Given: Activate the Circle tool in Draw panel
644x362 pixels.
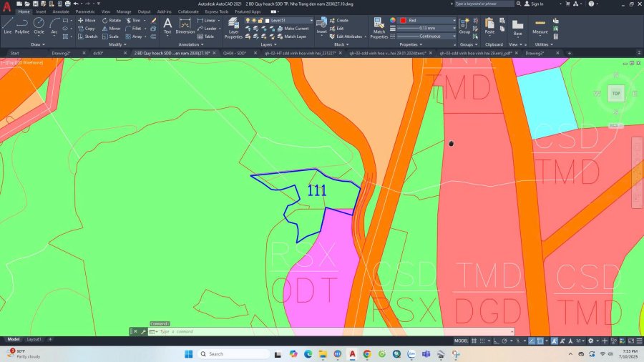Looking at the screenshot, I should [x=39, y=25].
